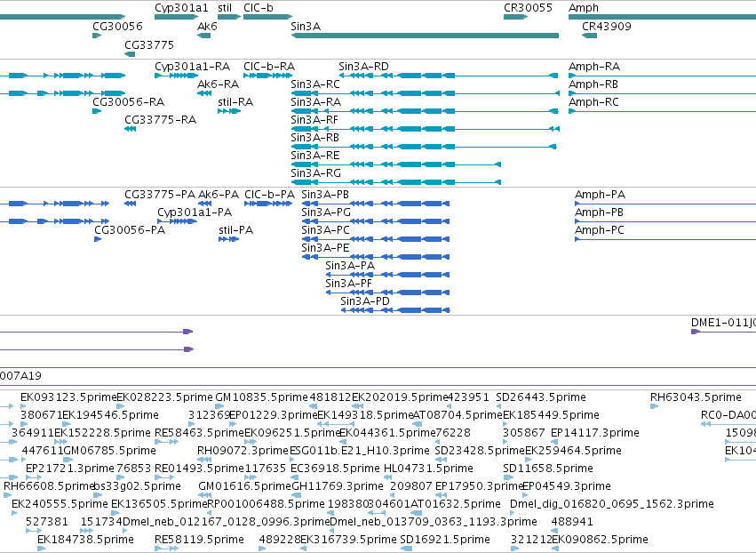Click EST label RE58119.5prime
The width and height of the screenshot is (756, 553).
pyautogui.click(x=199, y=540)
